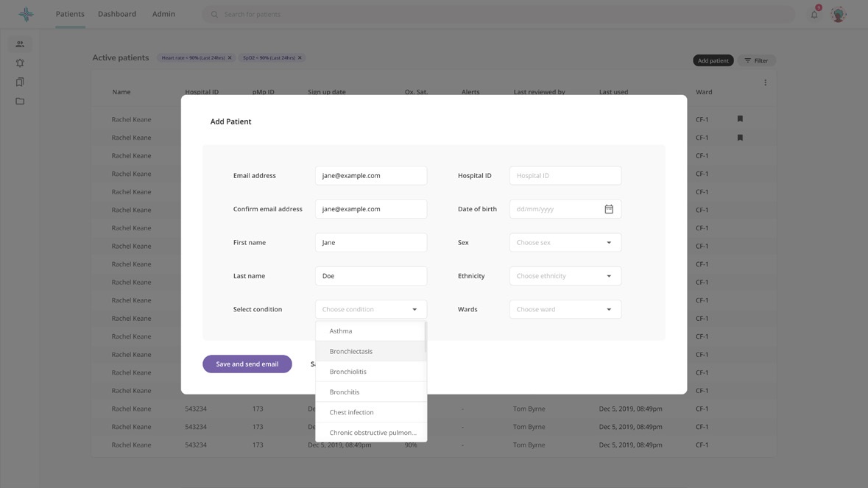The width and height of the screenshot is (868, 488).
Task: Click the Confirm email address field
Action: (371, 209)
